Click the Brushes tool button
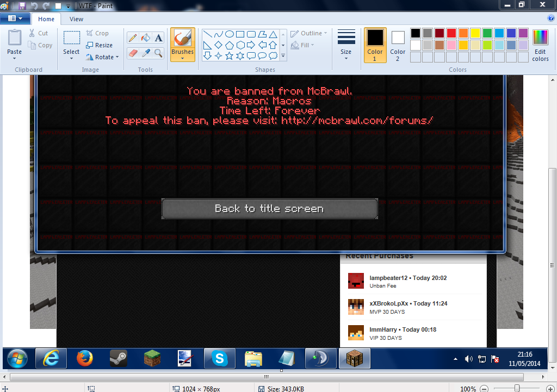Screen dimensions: 557x392 [183, 38]
